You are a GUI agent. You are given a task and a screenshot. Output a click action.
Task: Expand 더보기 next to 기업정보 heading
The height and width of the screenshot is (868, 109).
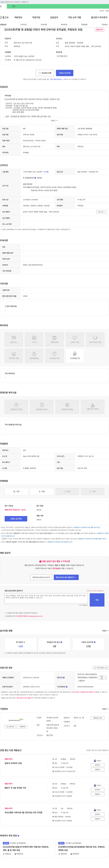(x=105, y=709)
